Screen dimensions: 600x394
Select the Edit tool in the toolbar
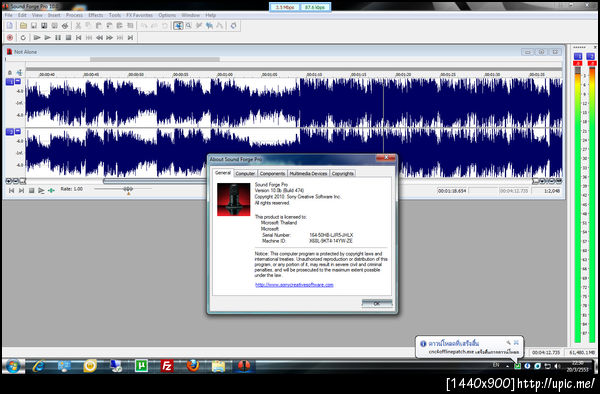178,26
